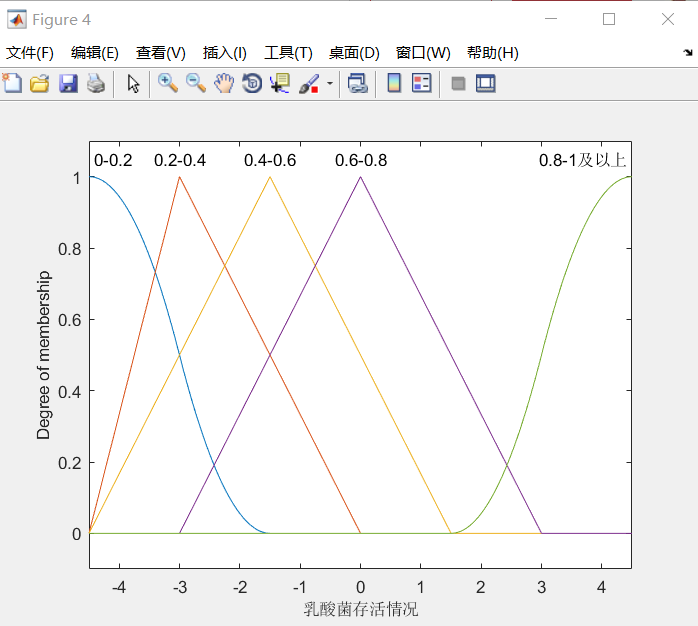Select the Rotate 3D tool

(252, 83)
